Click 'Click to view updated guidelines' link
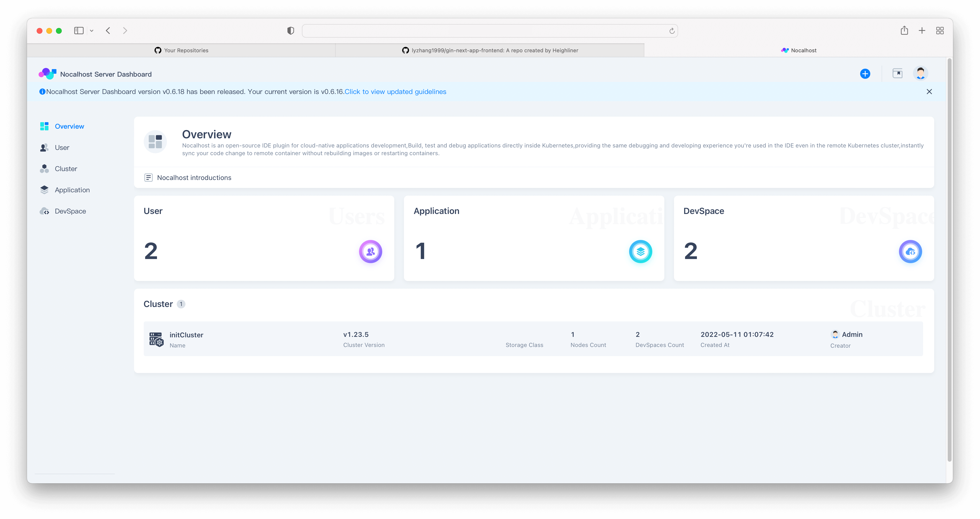This screenshot has height=519, width=980. coord(395,91)
